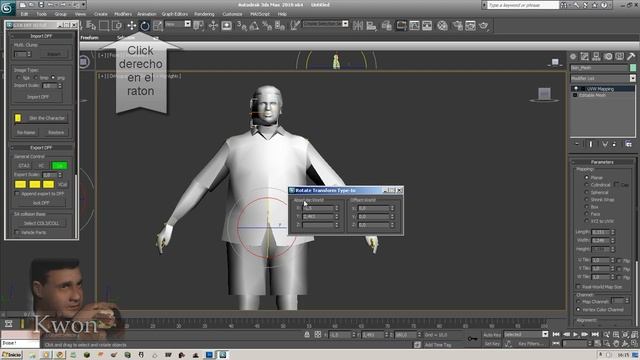Collapse the Import DFF rollout

click(42, 36)
